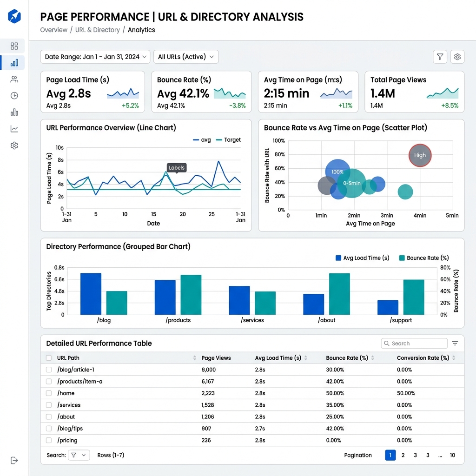476x476 pixels.
Task: Toggle the select-all checkbox in table header
Action: (48, 358)
